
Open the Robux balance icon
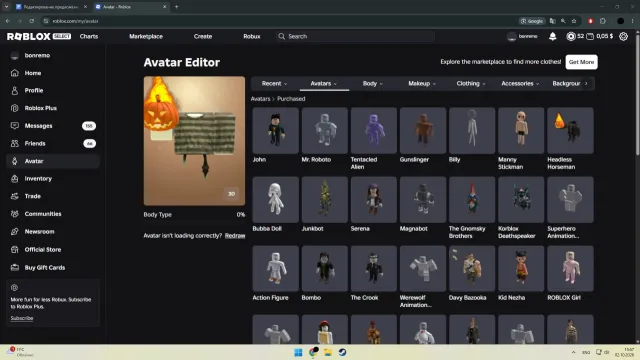[571, 36]
